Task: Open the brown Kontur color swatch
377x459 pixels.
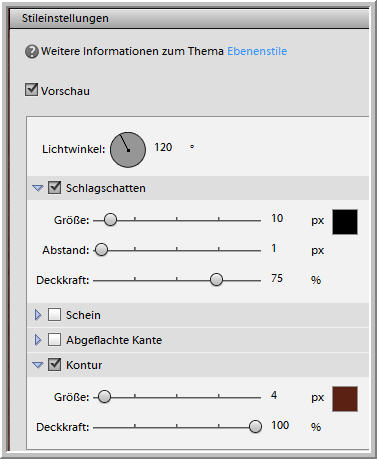Action: pyautogui.click(x=345, y=399)
